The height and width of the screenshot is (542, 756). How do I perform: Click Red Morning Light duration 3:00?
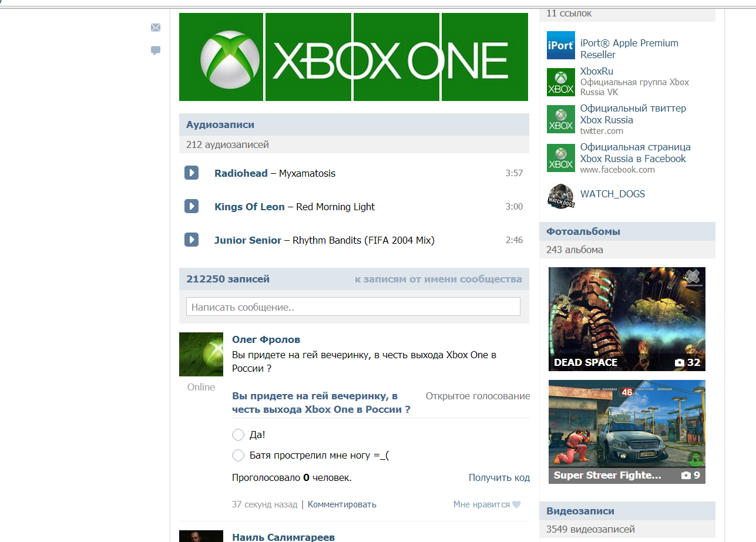(x=514, y=207)
